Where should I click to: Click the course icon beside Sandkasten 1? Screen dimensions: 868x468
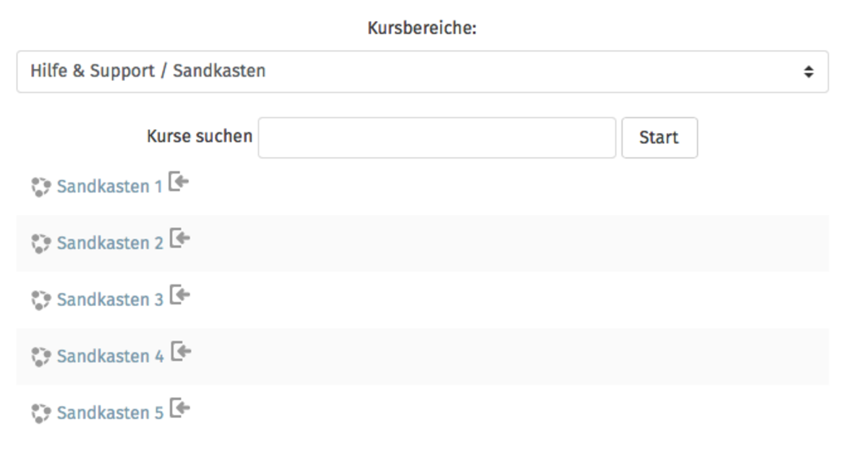pos(41,187)
